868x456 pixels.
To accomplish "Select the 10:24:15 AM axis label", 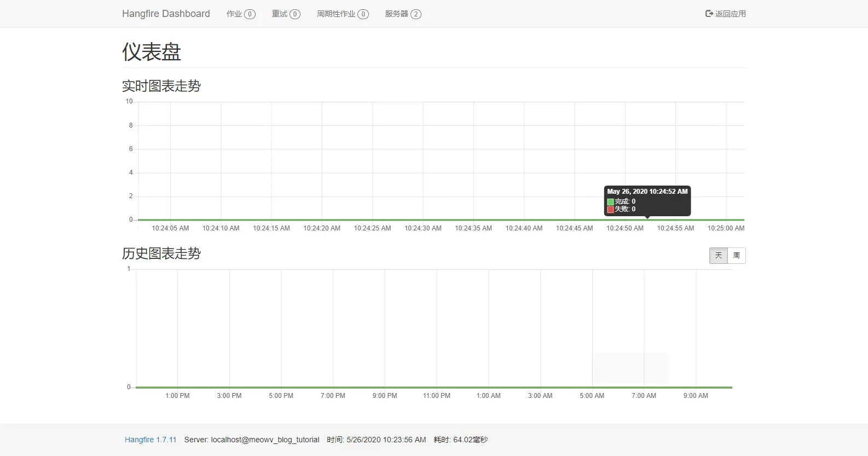I will (x=271, y=228).
